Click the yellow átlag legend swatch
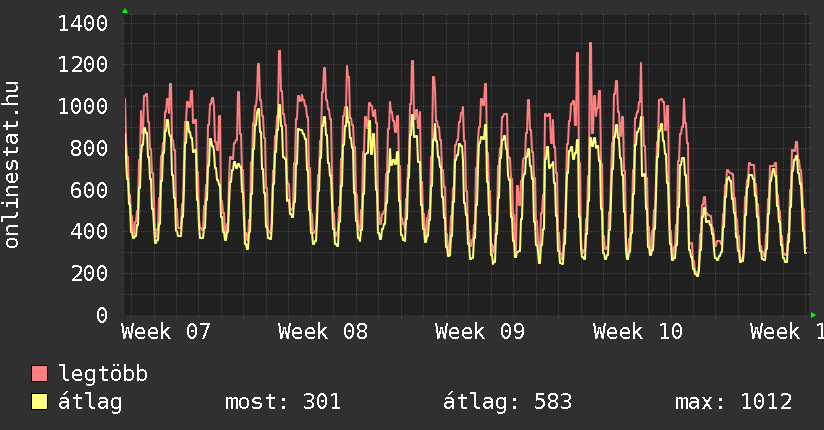 [40, 402]
